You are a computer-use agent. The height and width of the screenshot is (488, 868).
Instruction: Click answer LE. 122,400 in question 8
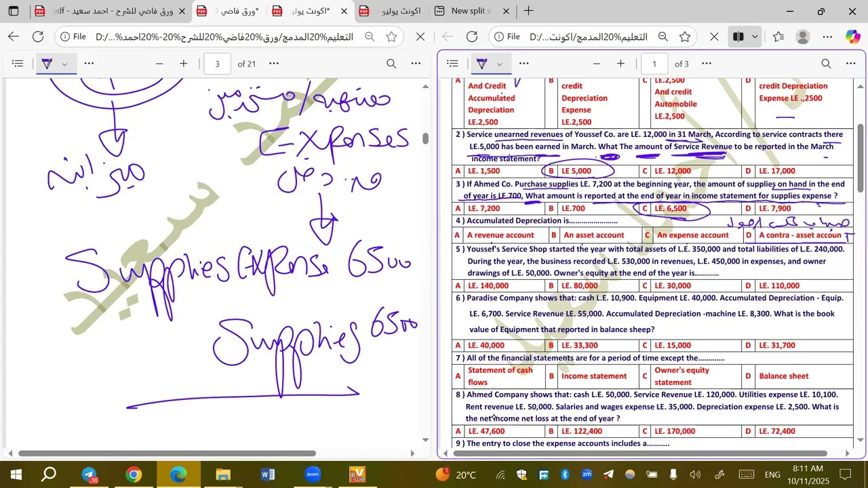pyautogui.click(x=581, y=431)
